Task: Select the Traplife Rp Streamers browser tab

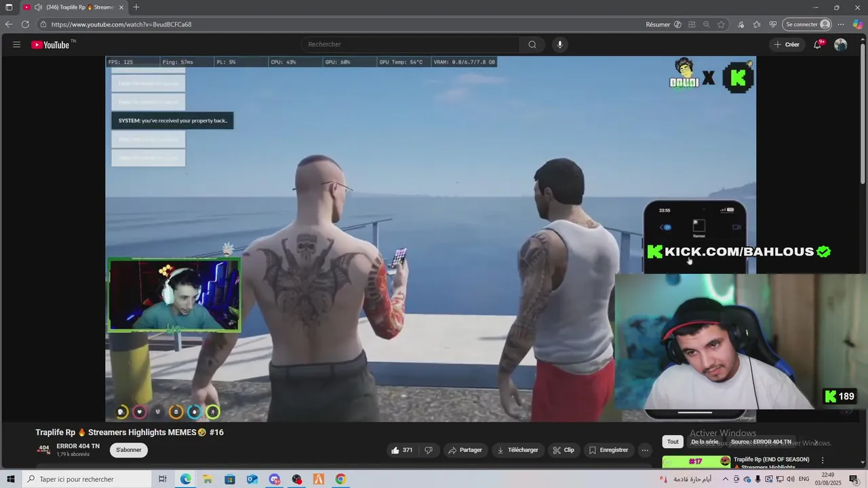Action: 74,7
